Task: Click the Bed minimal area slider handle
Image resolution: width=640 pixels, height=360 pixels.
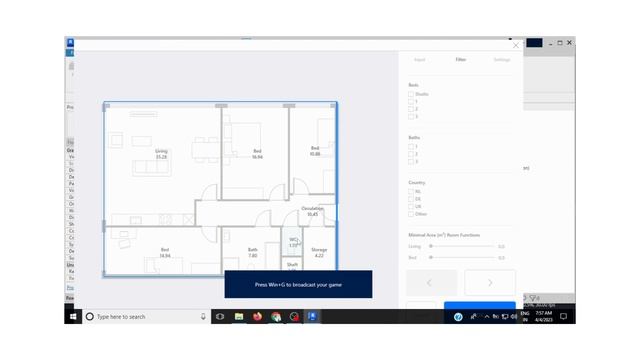Action: 431,258
